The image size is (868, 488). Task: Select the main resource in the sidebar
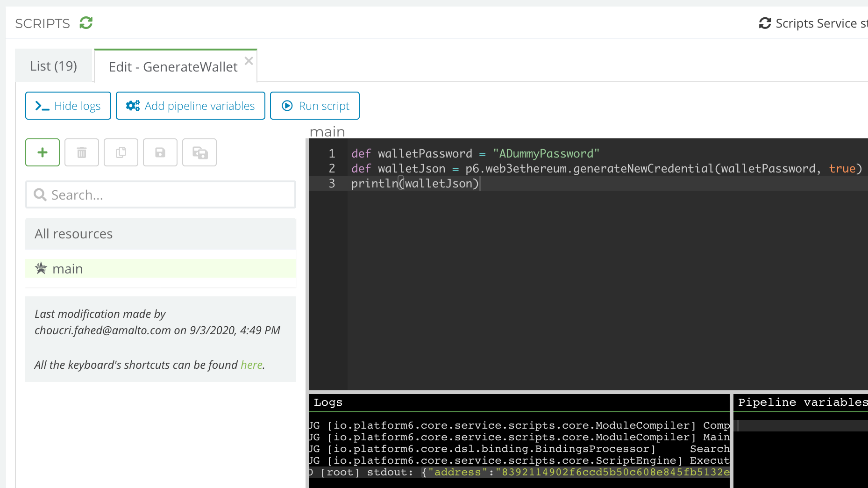click(68, 268)
